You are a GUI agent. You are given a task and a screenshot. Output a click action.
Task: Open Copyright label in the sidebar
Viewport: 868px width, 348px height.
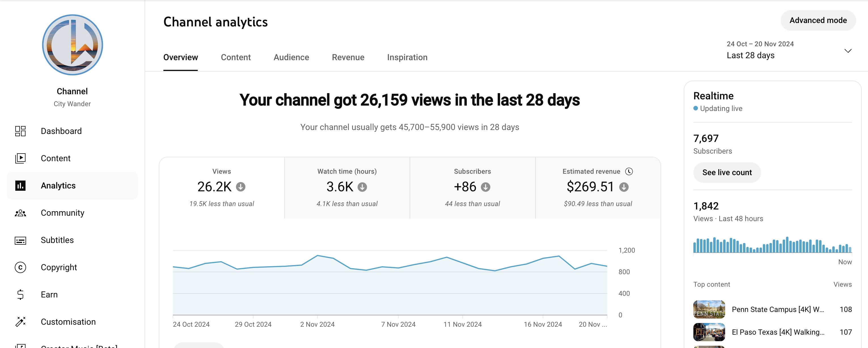pyautogui.click(x=59, y=267)
